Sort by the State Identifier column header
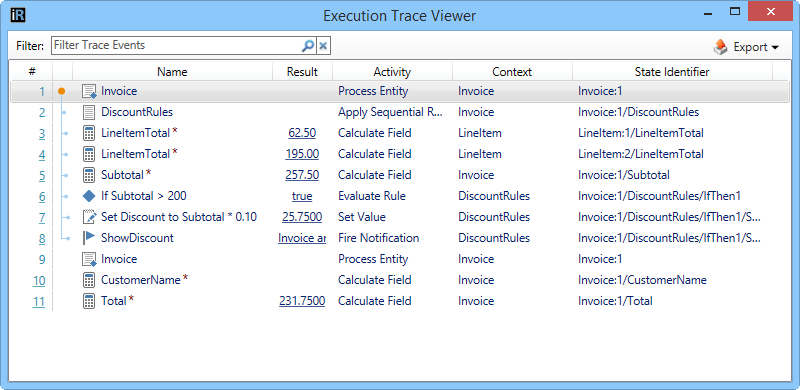800x390 pixels. pos(672,72)
